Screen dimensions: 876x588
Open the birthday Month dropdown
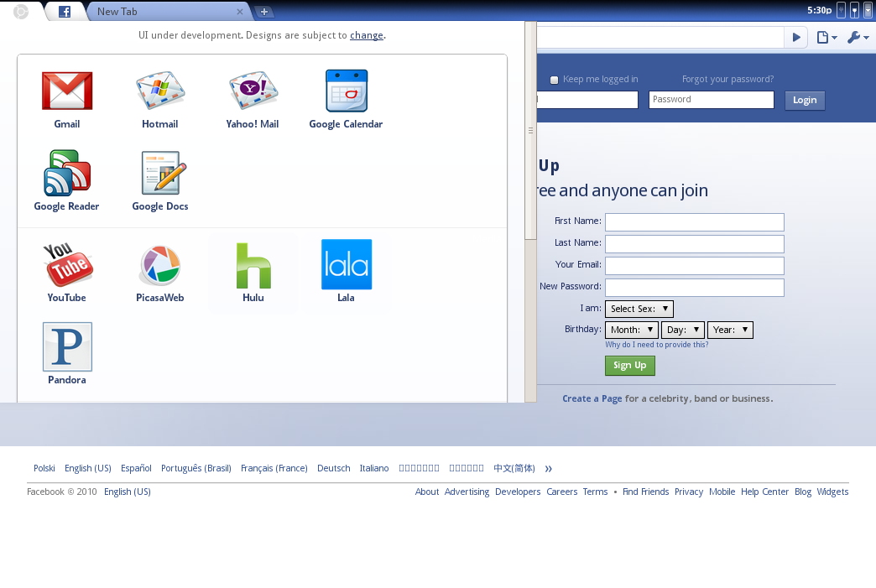tap(631, 330)
